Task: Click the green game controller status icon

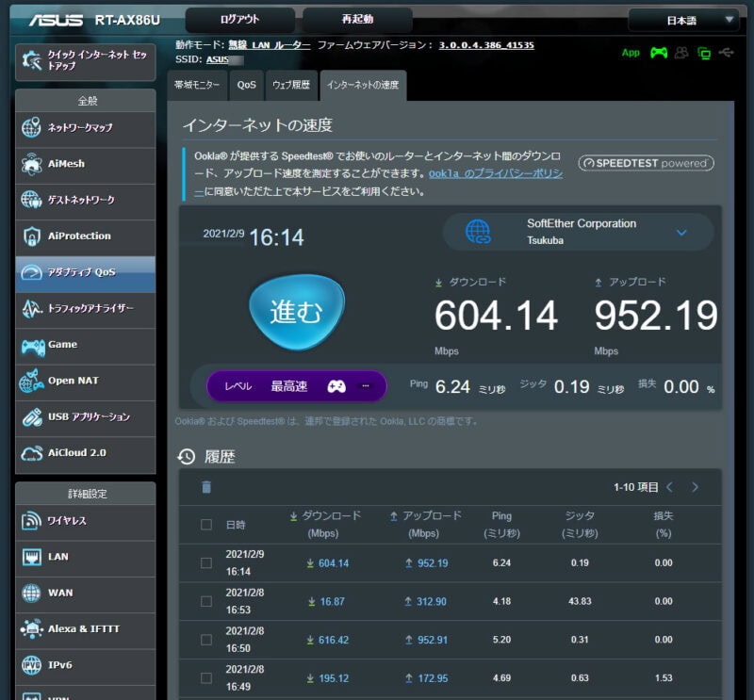Action: pyautogui.click(x=659, y=53)
